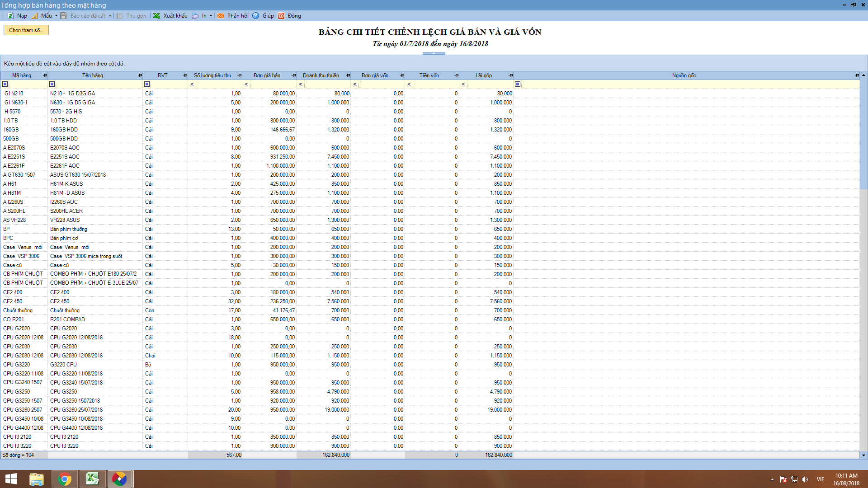This screenshot has height=488, width=868.
Task: Click the scrollbar down arrow
Action: tap(863, 455)
